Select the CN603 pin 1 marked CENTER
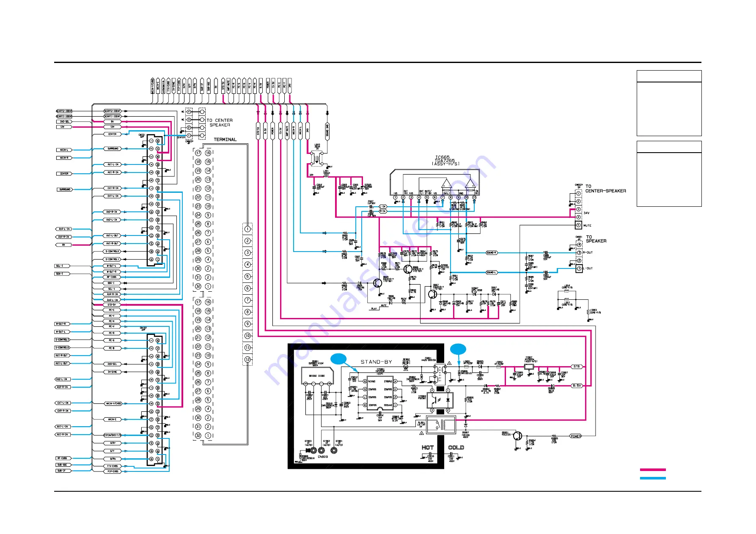756x534 pixels. pyautogui.click(x=189, y=136)
